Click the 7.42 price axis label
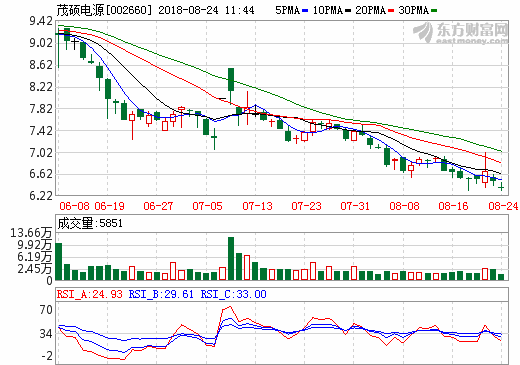This screenshot has height=365, width=520. (x=41, y=131)
